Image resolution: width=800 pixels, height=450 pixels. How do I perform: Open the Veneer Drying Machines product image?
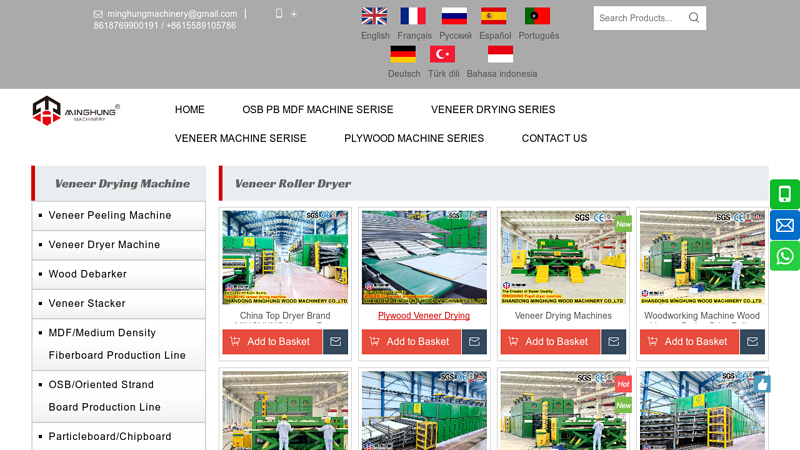563,258
